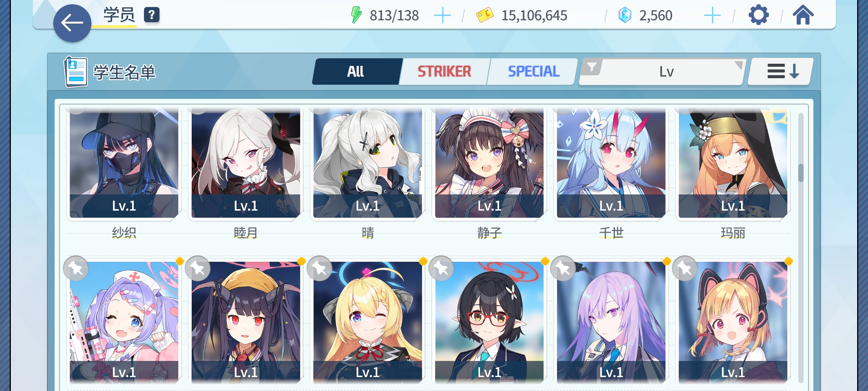Add energy using plus beside 813/138
The height and width of the screenshot is (391, 868).
point(442,16)
